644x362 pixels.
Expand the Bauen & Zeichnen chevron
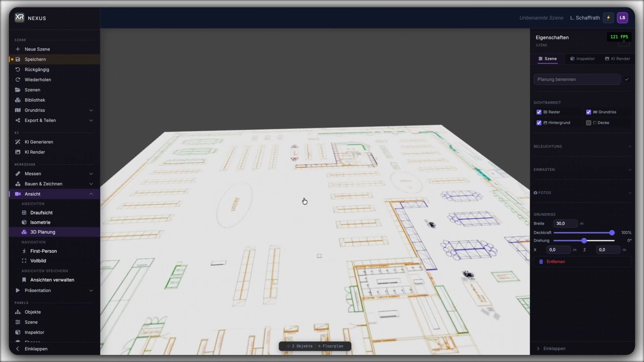91,184
